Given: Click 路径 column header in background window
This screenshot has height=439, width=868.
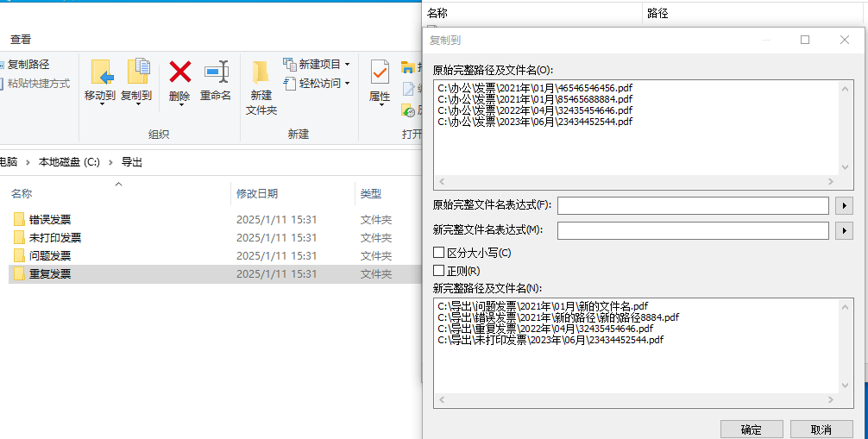Looking at the screenshot, I should pyautogui.click(x=657, y=13).
